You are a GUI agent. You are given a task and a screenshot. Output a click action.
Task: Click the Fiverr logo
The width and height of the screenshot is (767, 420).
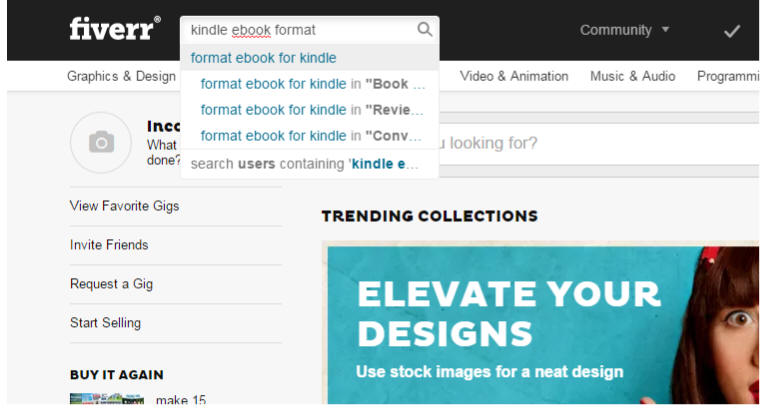(x=115, y=28)
